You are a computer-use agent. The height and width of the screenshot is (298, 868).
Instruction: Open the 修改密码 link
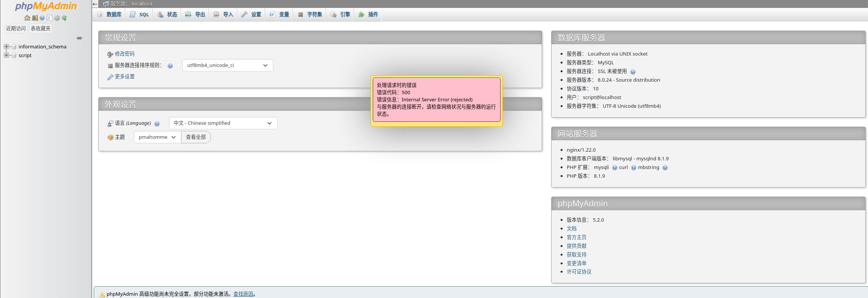click(125, 54)
